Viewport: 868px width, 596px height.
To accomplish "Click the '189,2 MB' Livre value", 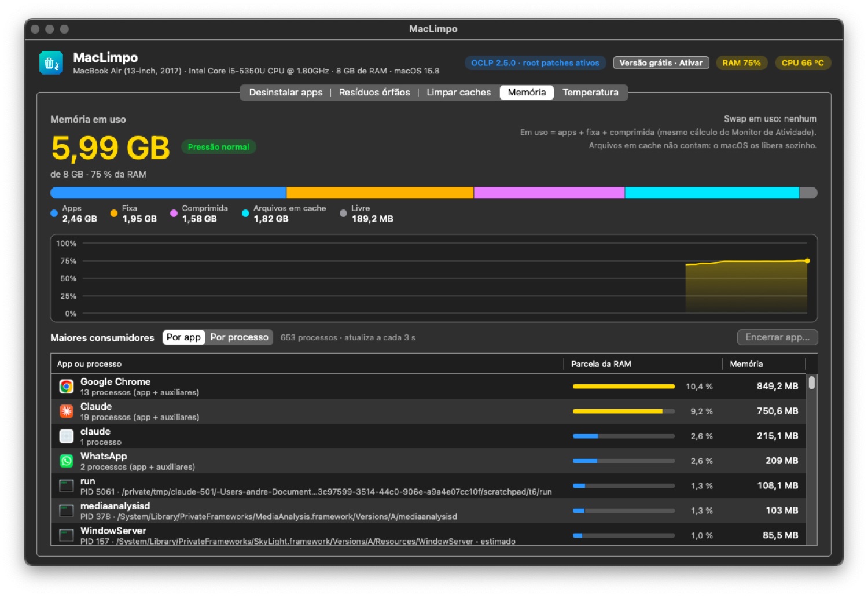I will point(373,219).
